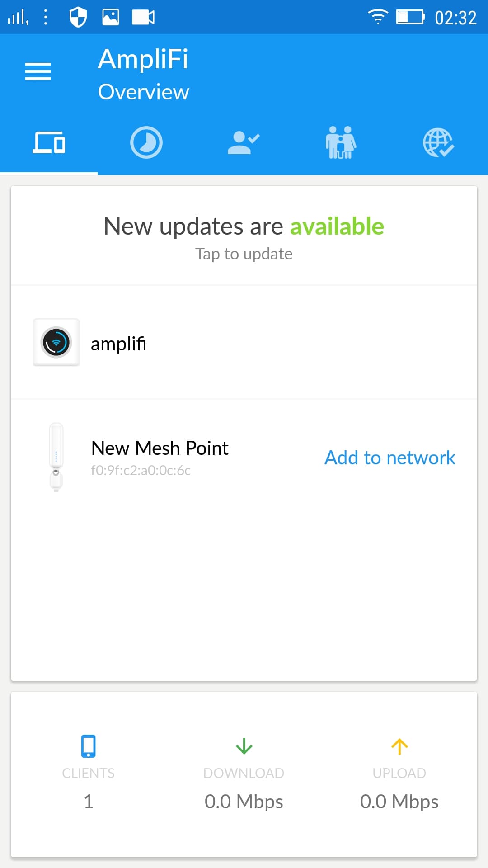Tap the amplifi router icon

[56, 342]
